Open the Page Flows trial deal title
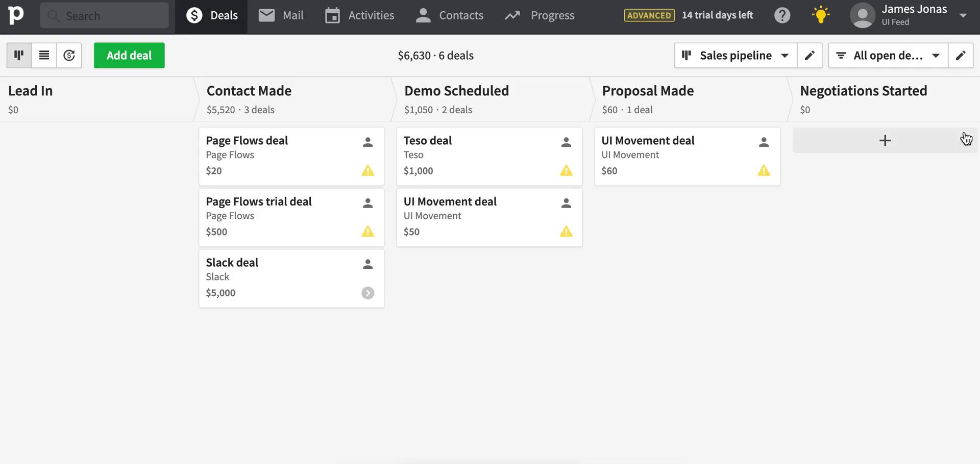Viewport: 980px width, 464px height. 259,201
